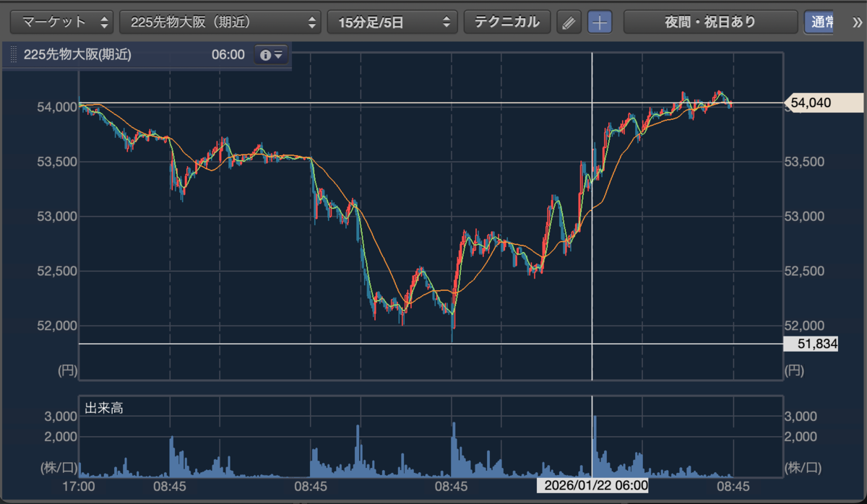Viewport: 867px width, 504px height.
Task: Open the 225先物大阪（期近） symbol dropdown
Action: pos(220,22)
